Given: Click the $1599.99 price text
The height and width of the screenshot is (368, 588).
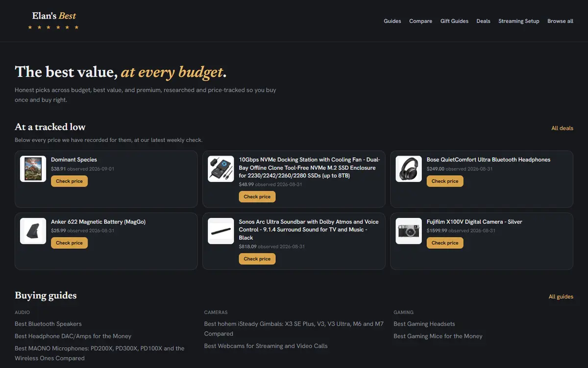Looking at the screenshot, I should click(437, 231).
